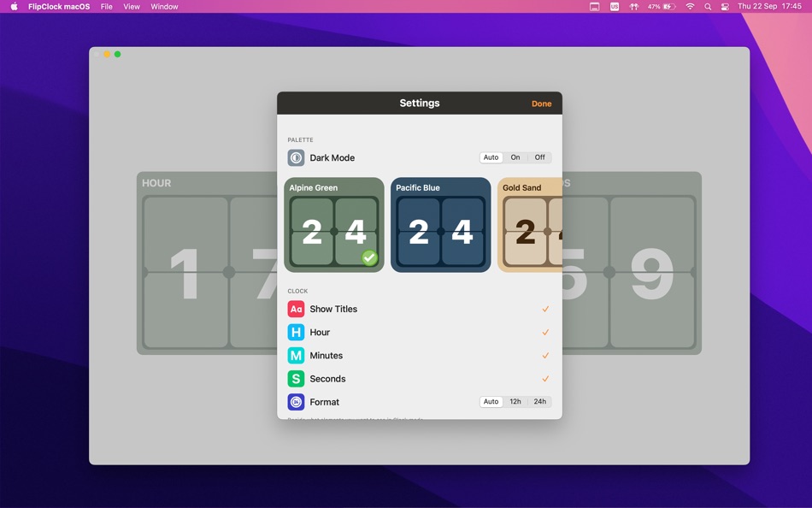The image size is (812, 508).
Task: Toggle the Hour checkmark
Action: (x=545, y=333)
